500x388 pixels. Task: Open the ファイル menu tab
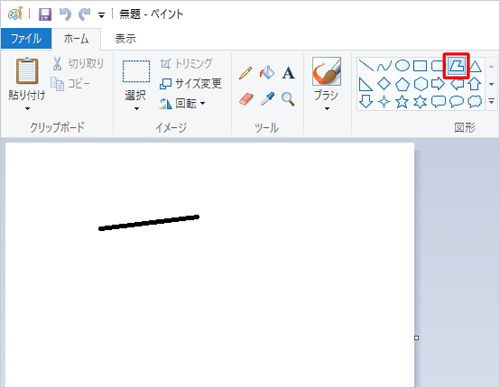26,39
